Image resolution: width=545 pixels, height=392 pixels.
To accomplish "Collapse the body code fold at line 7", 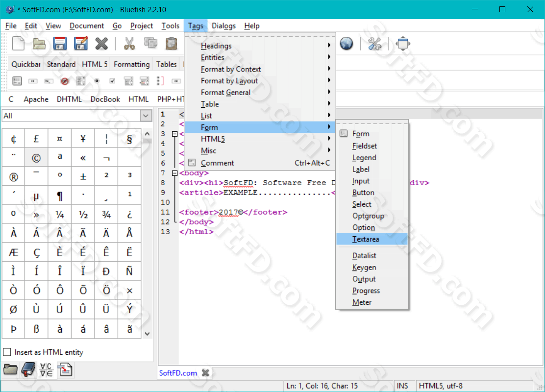I will [x=175, y=172].
